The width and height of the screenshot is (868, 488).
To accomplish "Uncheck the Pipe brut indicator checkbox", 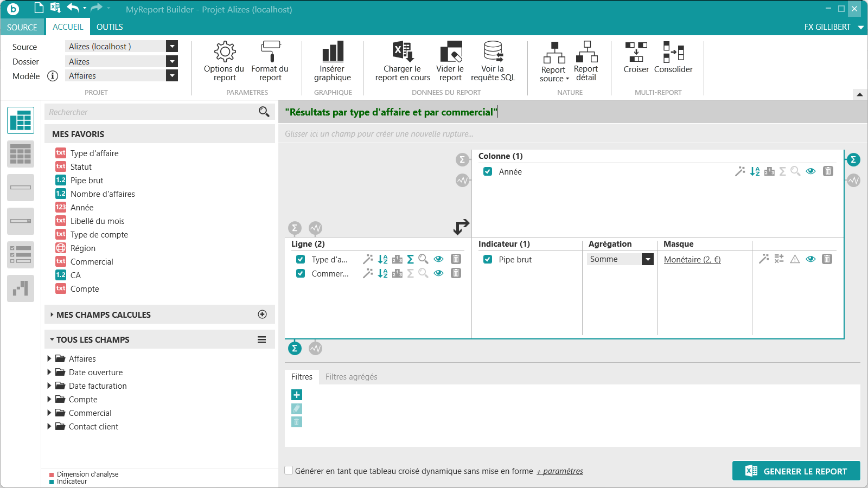I will tap(488, 259).
